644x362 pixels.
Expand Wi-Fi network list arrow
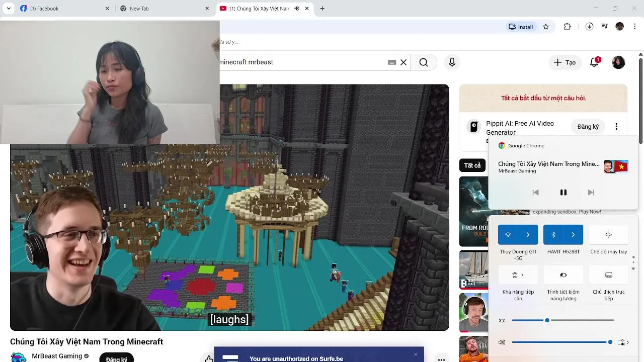528,235
